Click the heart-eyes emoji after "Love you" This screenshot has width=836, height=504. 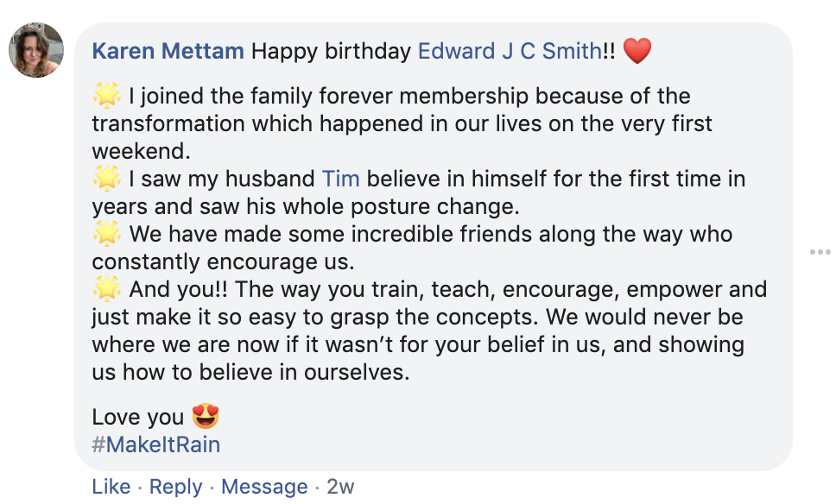click(206, 418)
